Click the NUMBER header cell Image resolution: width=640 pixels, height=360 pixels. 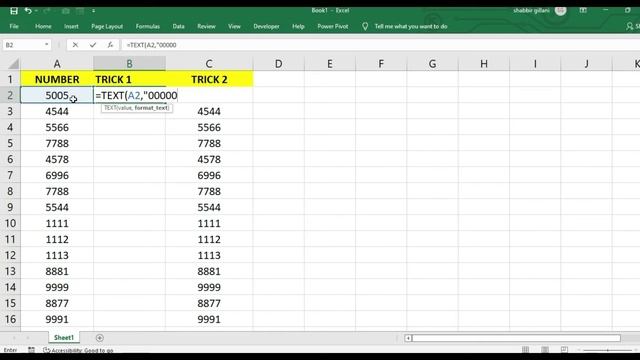[x=57, y=79]
